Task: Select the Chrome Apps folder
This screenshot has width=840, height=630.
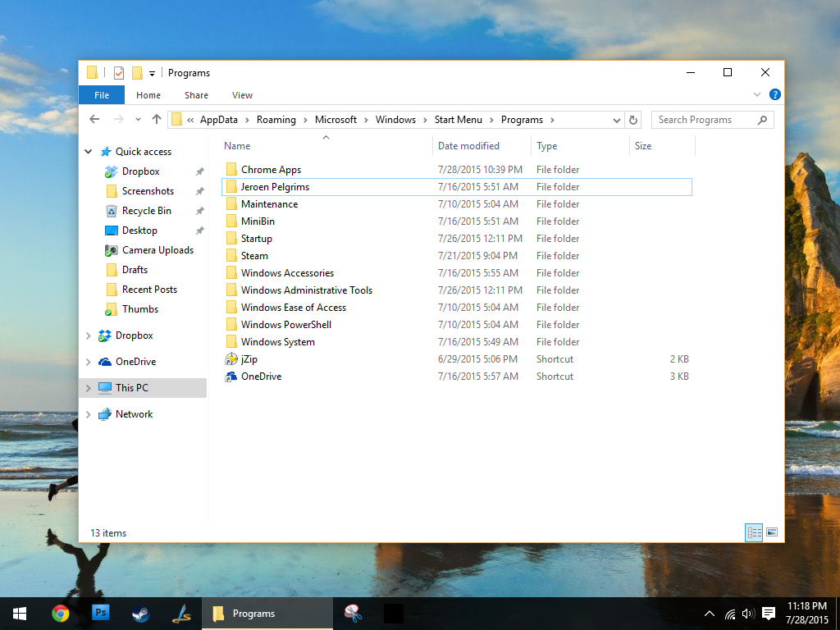Action: coord(456,170)
